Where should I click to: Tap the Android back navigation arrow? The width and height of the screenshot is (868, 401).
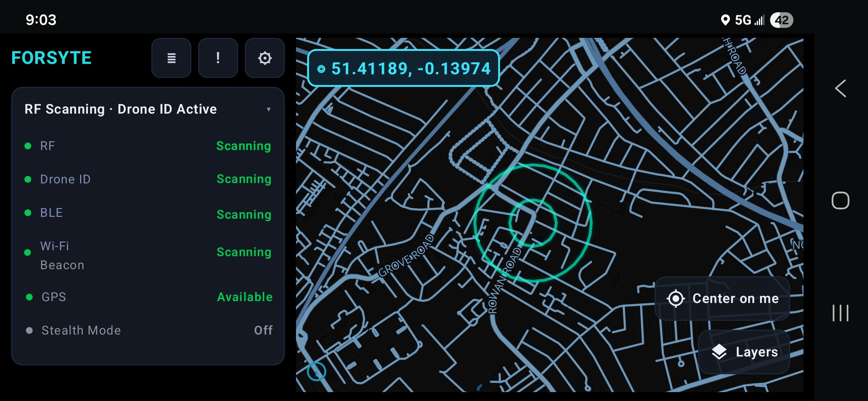click(841, 88)
